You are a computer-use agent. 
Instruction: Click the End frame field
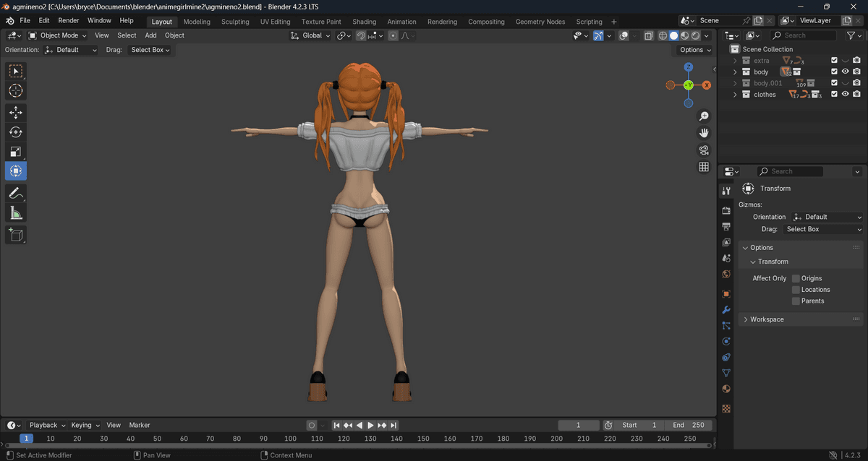[688, 425]
